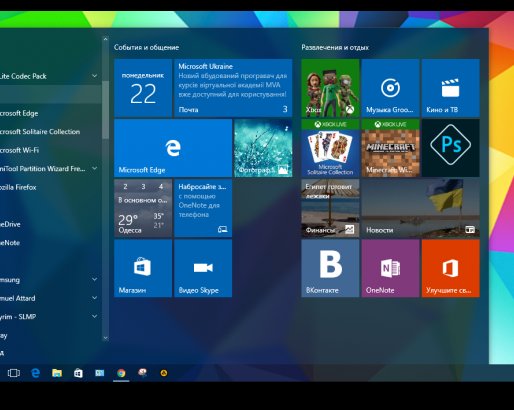Image resolution: width=514 pixels, height=410 pixels.
Task: Launch the purple OneNote tile
Action: click(390, 268)
